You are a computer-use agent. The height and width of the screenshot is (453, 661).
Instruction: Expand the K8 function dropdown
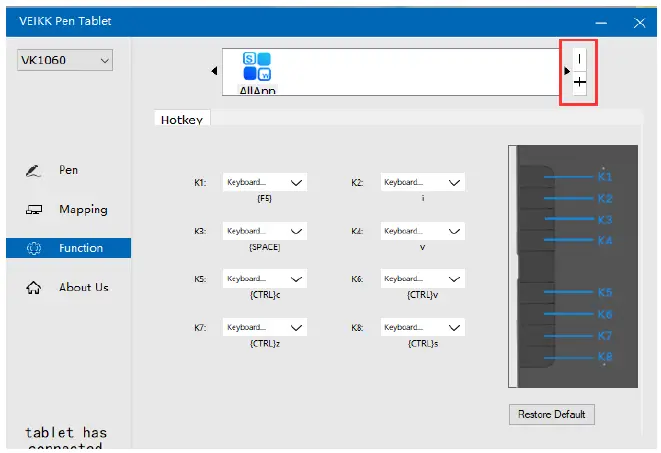coord(423,327)
